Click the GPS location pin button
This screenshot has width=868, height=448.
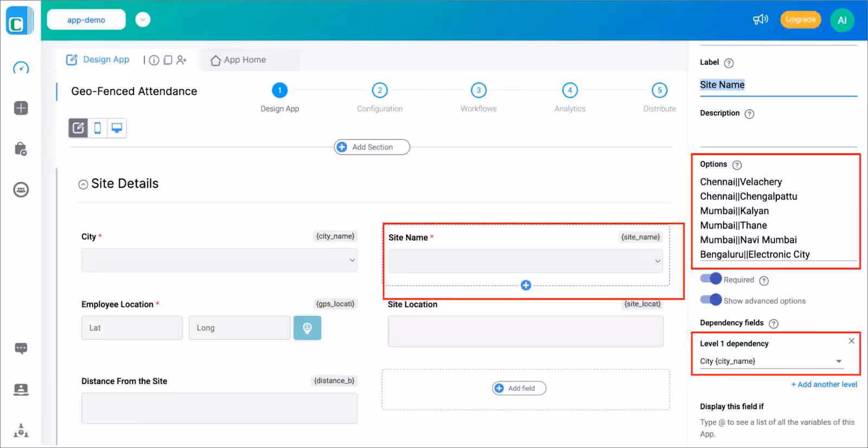(307, 328)
